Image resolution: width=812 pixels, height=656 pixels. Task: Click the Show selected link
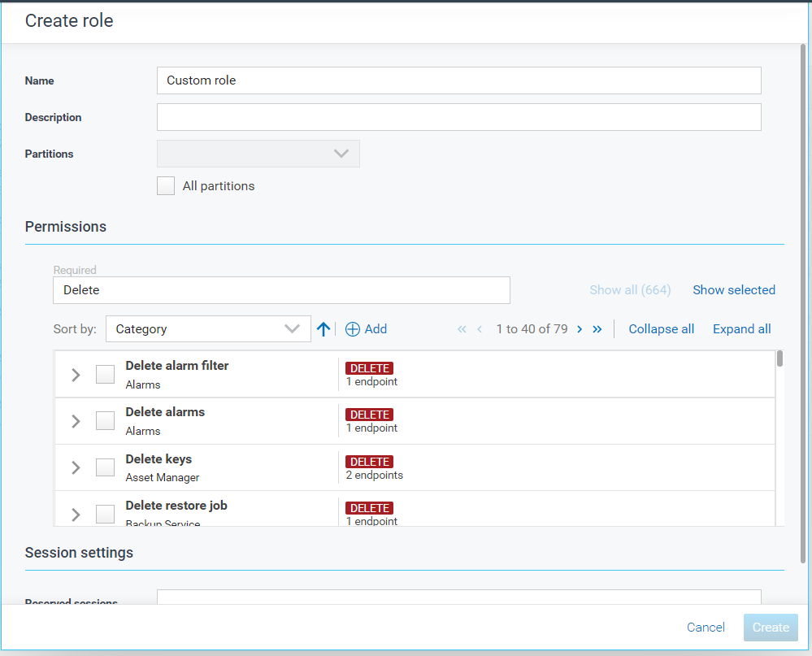pyautogui.click(x=733, y=290)
